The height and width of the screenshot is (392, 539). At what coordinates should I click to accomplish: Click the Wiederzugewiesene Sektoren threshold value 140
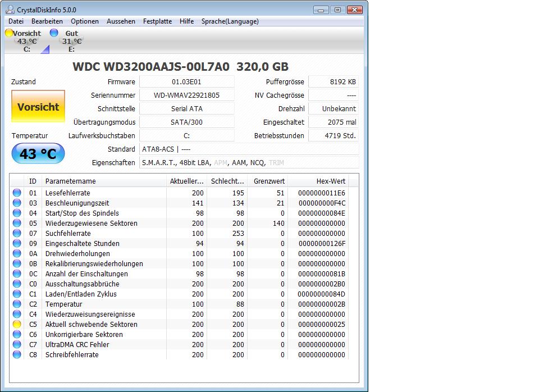(278, 223)
